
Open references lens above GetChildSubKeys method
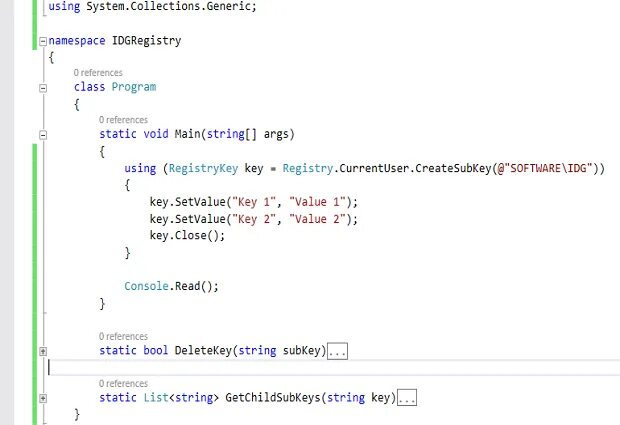coord(123,383)
